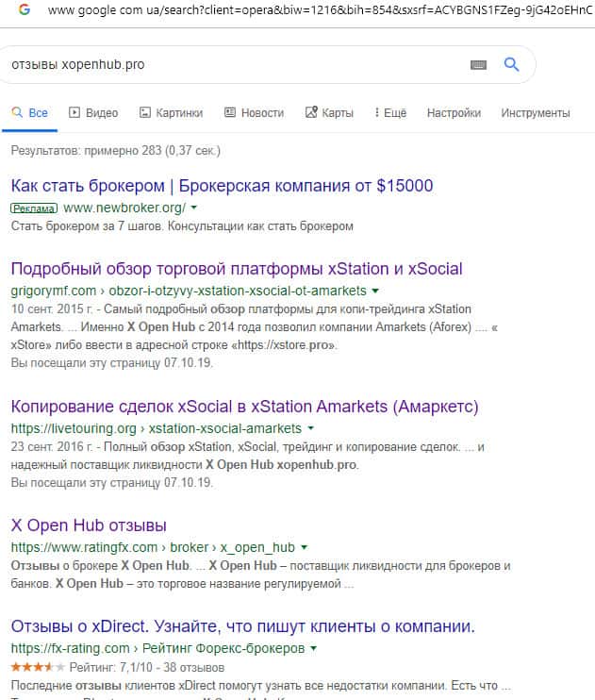595x700 pixels.
Task: Expand the fx-rating.com result dropdown arrow
Action: [313, 649]
